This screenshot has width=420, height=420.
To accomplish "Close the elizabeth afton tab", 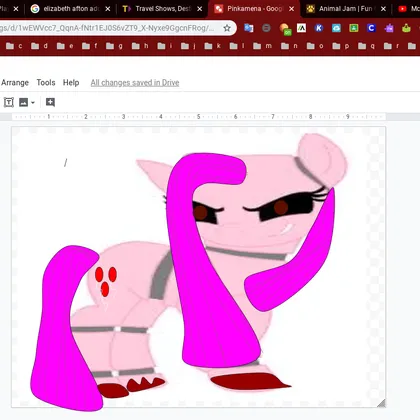I will click(x=108, y=9).
